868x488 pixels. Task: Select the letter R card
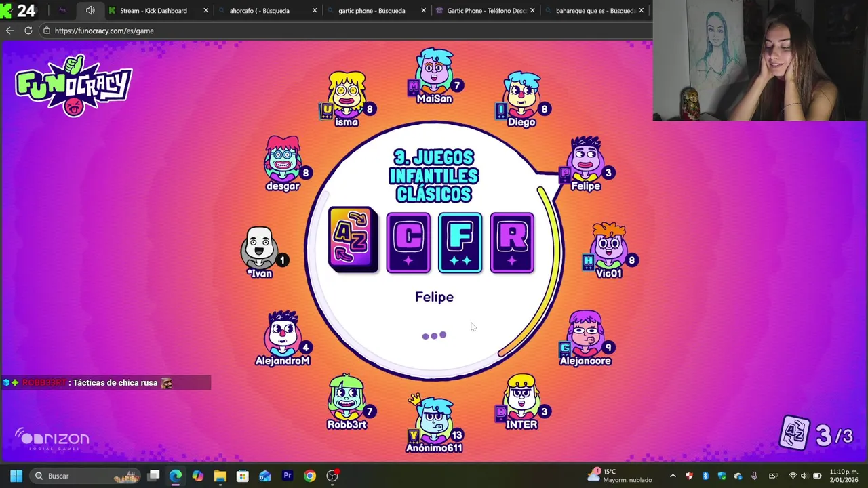coord(512,243)
